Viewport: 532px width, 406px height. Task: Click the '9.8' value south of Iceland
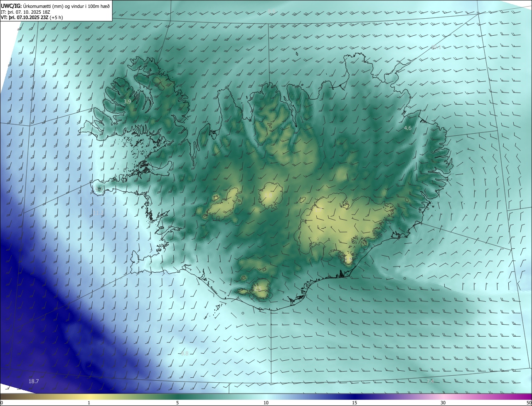(x=185, y=353)
